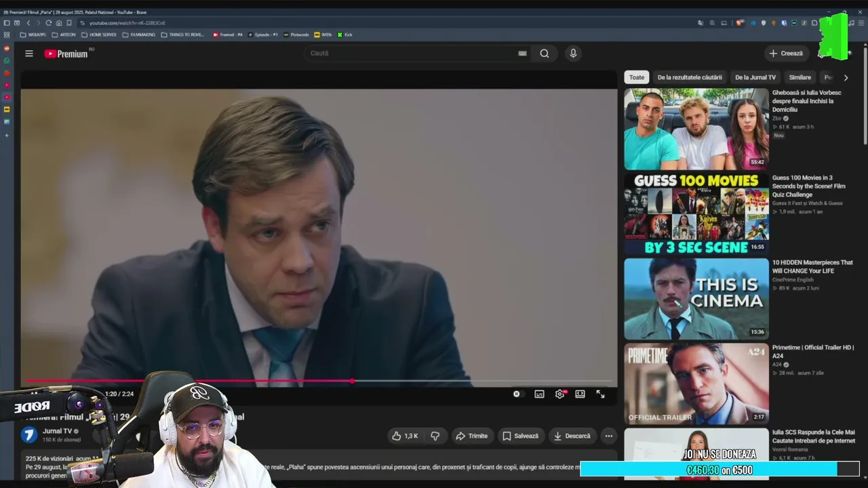The width and height of the screenshot is (868, 488).
Task: Select the De la rezultatele căutării chip
Action: (690, 77)
